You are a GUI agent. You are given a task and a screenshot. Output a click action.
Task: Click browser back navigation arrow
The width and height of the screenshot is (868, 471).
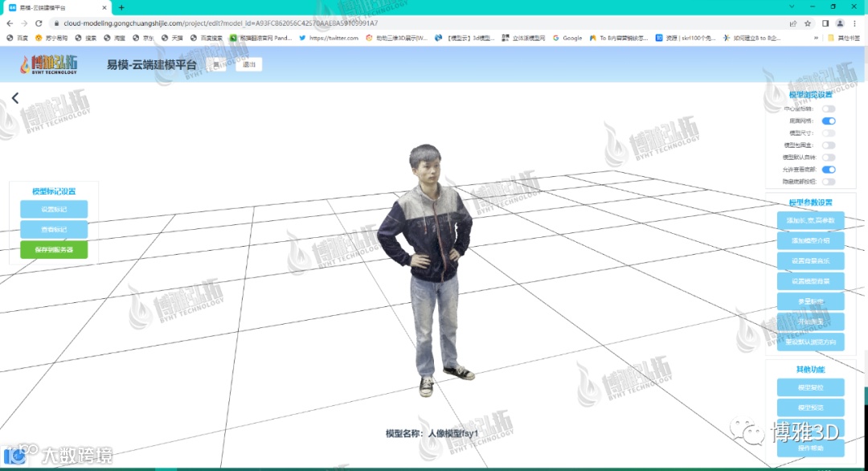pyautogui.click(x=10, y=23)
